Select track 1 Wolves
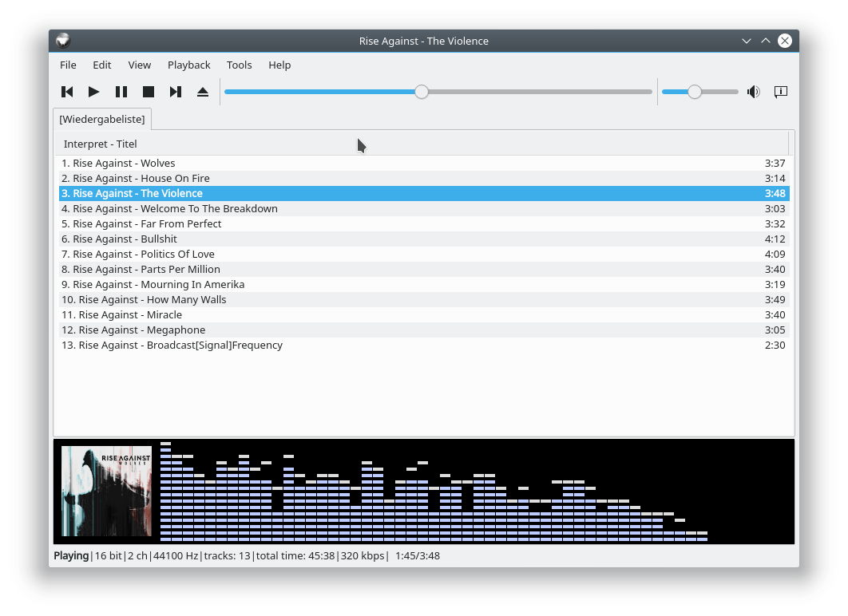848x616 pixels. pos(424,164)
